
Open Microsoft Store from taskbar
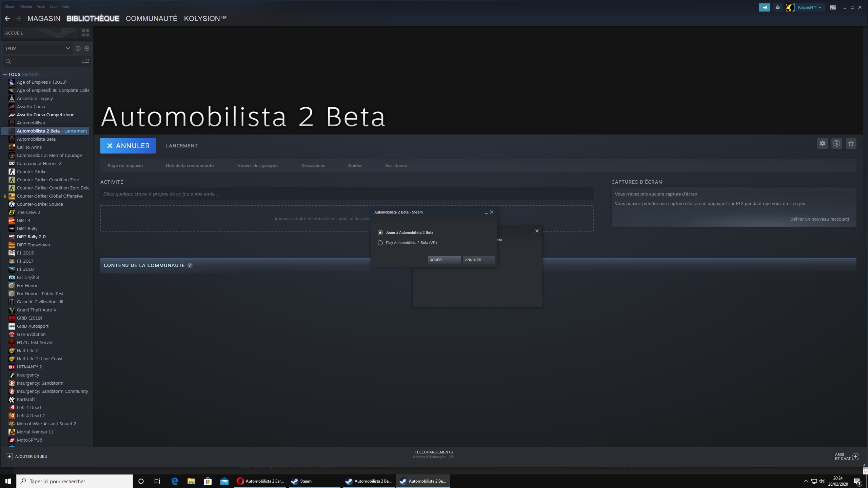(208, 481)
